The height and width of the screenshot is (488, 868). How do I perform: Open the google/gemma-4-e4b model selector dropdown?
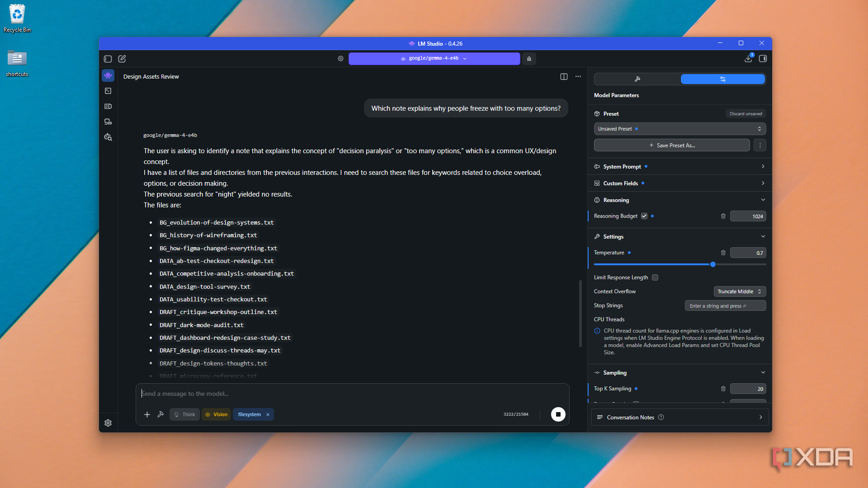434,59
